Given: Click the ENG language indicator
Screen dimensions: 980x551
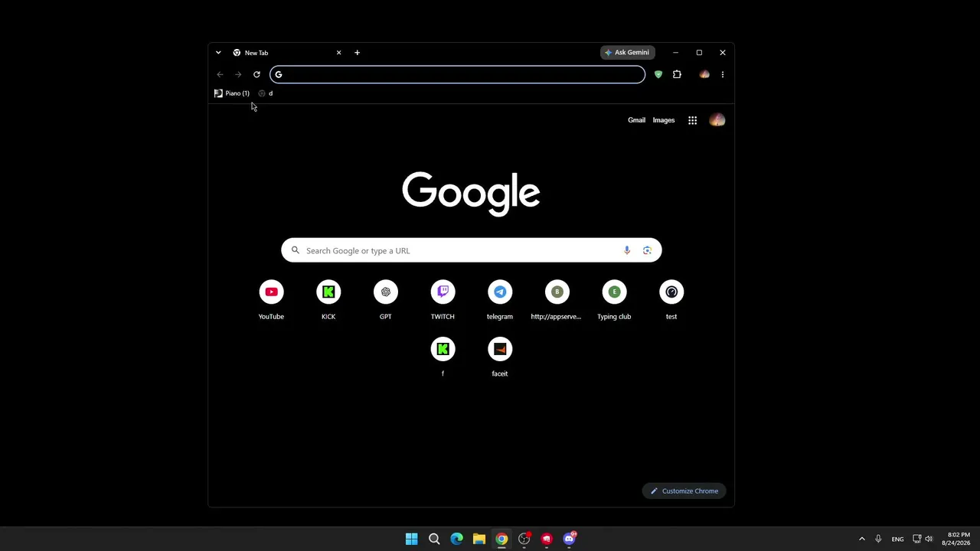Looking at the screenshot, I should pyautogui.click(x=897, y=539).
